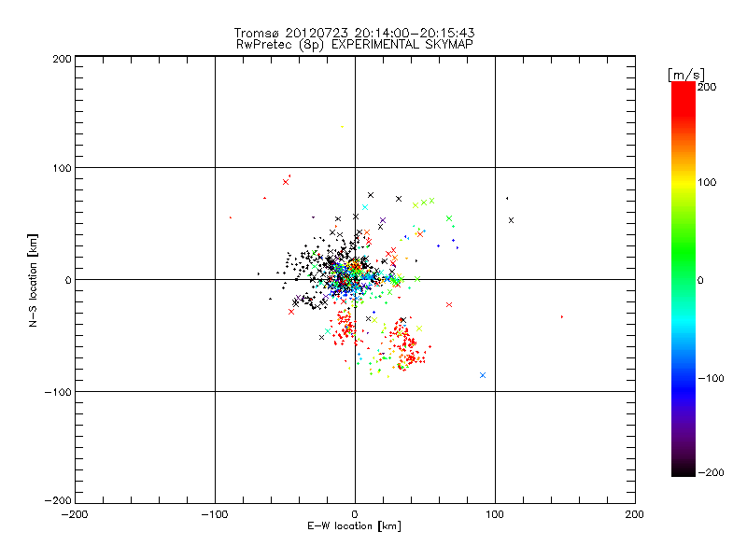Click the E-W axis '200' tick label
This screenshot has width=747, height=560.
tap(635, 515)
